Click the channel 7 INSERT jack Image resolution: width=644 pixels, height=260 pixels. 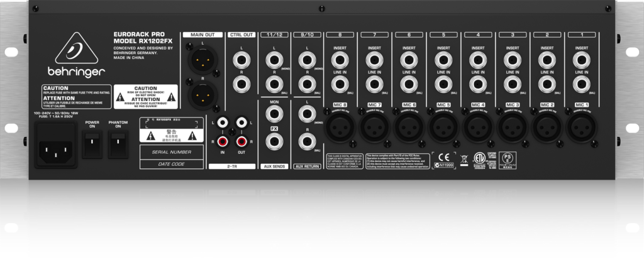(375, 60)
